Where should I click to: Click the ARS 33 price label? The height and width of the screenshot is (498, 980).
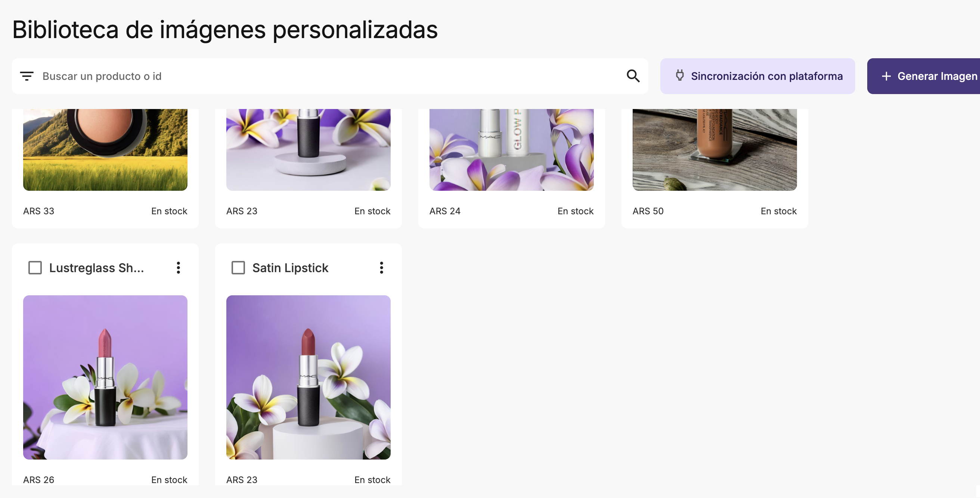pos(39,211)
